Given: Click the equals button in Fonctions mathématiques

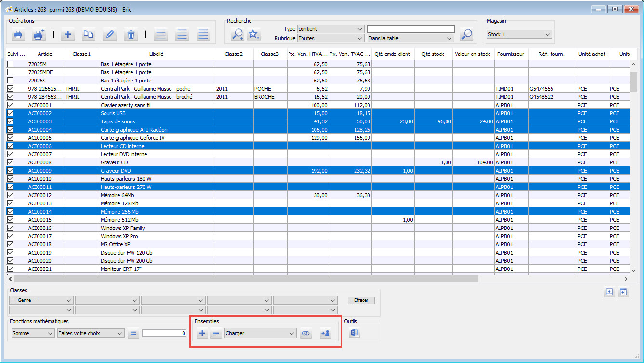Looking at the screenshot, I should point(133,334).
